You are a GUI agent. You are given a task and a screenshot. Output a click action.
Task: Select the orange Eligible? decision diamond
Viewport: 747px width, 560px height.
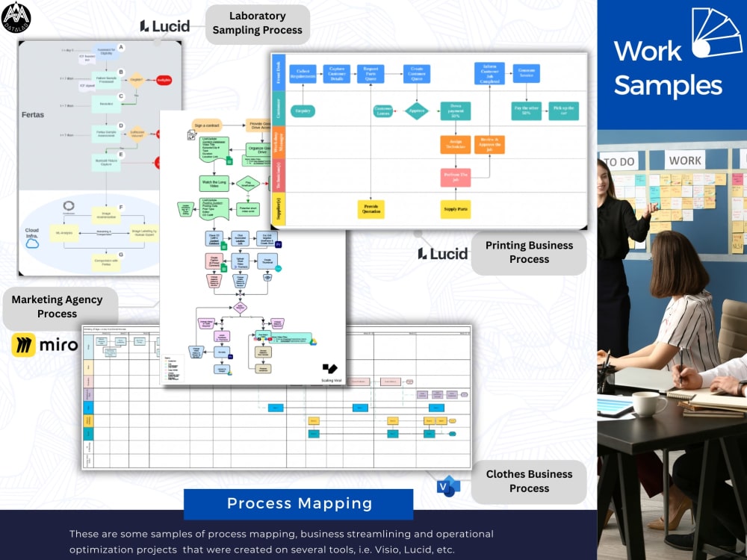pos(136,80)
